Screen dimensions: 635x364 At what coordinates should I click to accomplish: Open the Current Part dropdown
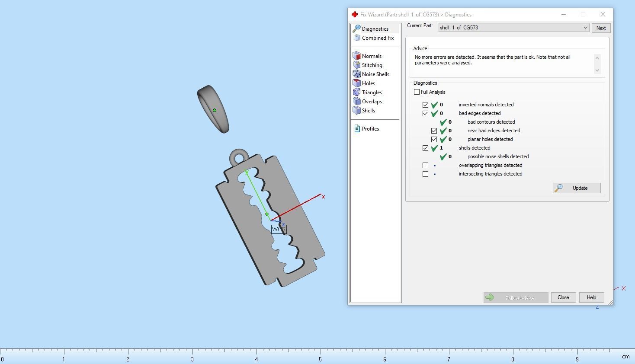point(514,28)
